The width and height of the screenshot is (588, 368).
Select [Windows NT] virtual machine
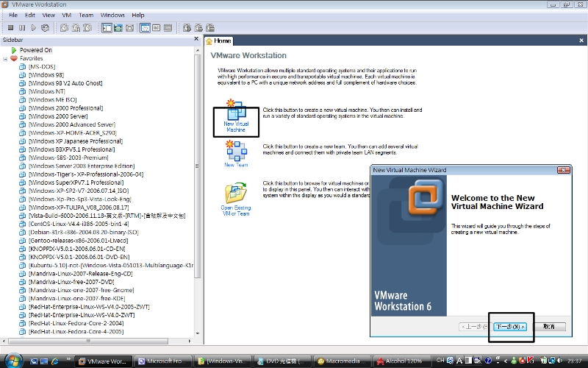pyautogui.click(x=47, y=91)
